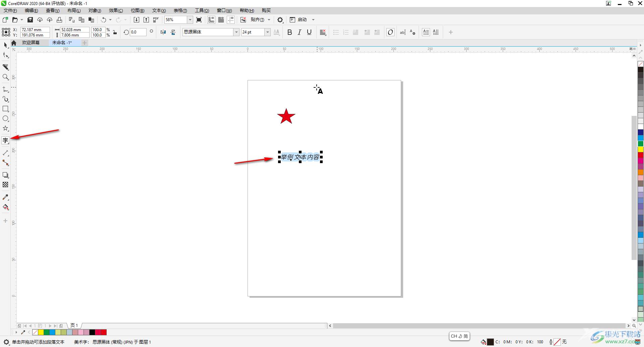The image size is (644, 347).
Task: Open the Text menu
Action: 159,10
